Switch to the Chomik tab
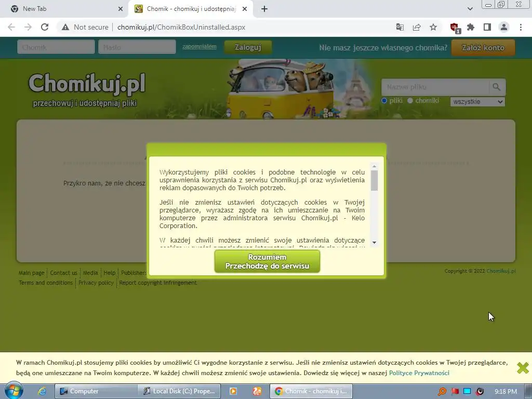The width and height of the screenshot is (532, 399). point(191,9)
